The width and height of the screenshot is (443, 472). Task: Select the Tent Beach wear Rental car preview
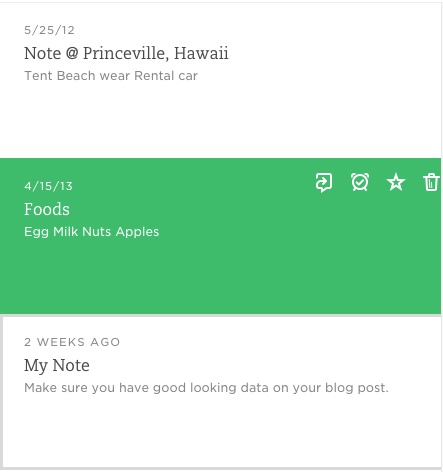[111, 76]
